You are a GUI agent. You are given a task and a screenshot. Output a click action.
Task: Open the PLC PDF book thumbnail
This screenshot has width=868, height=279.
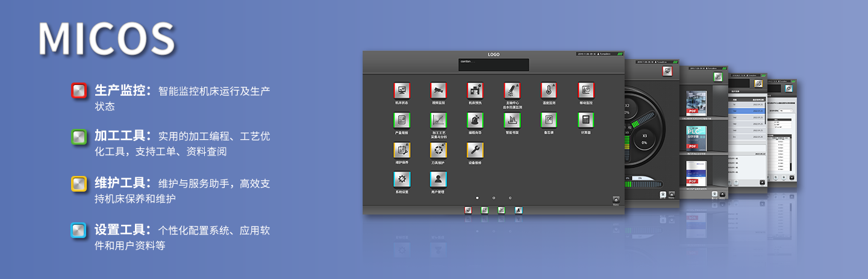(x=696, y=138)
